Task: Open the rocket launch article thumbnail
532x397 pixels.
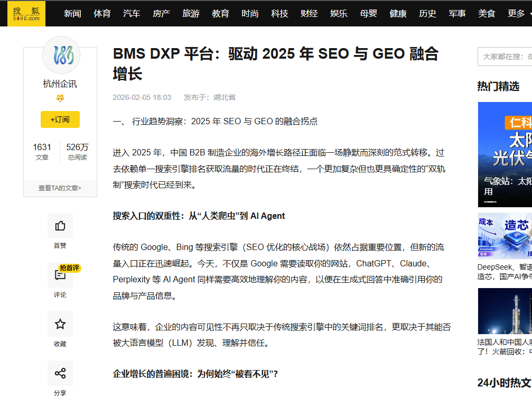Action: 505,311
